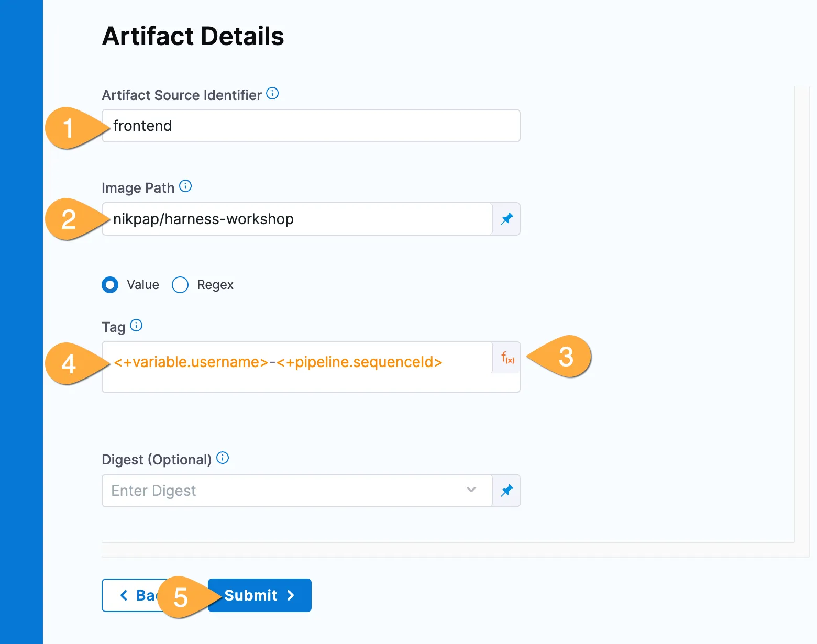Select the Regex radio option

(x=180, y=285)
